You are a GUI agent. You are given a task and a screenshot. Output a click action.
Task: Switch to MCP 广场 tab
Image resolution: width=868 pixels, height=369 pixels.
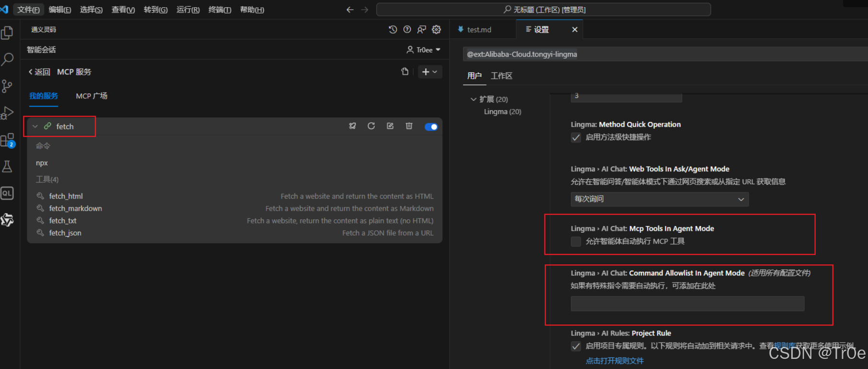[92, 96]
